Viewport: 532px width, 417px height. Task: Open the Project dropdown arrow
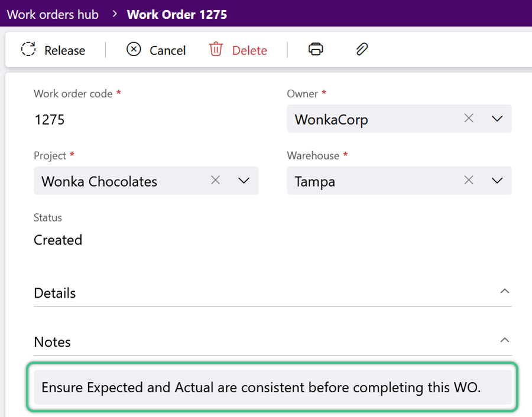(x=244, y=180)
